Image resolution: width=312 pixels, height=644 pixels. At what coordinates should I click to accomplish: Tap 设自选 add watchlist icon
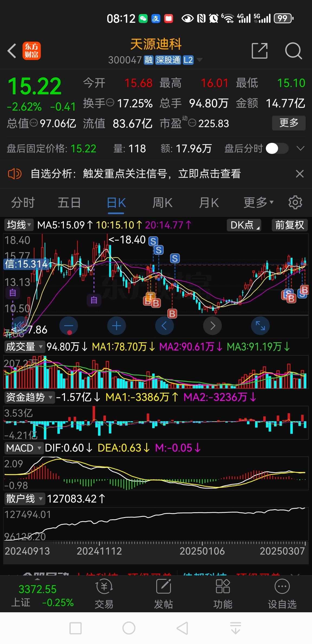pyautogui.click(x=282, y=594)
